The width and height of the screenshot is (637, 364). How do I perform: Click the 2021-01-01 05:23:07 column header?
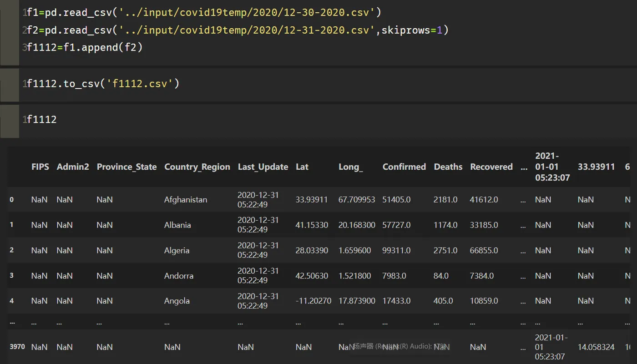coord(552,167)
